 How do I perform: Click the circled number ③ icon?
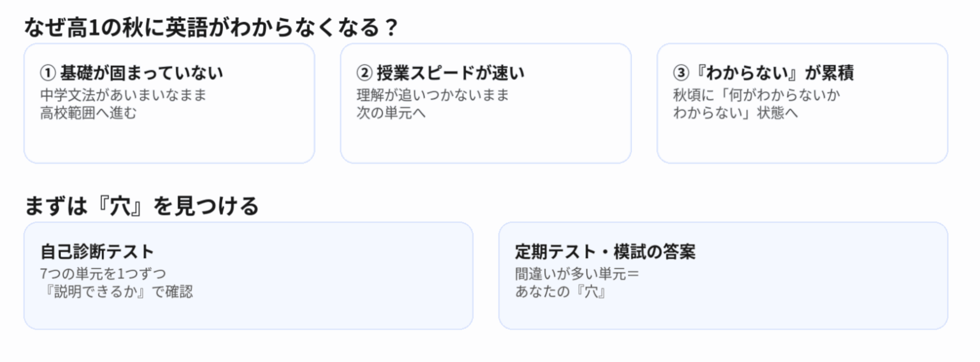681,73
